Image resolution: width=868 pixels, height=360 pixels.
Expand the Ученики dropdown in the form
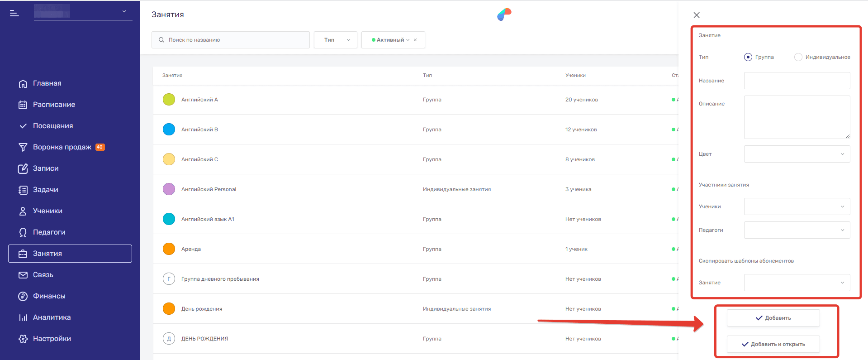pyautogui.click(x=797, y=206)
